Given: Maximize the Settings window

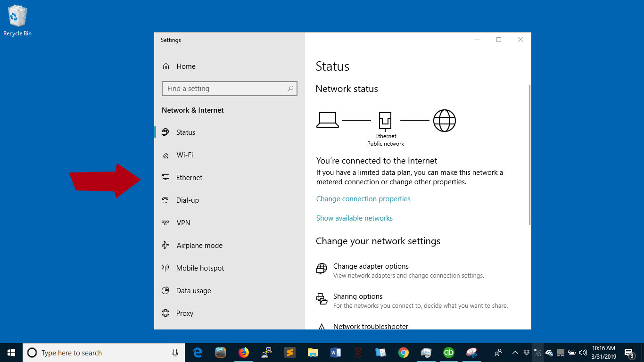Looking at the screenshot, I should click(499, 40).
